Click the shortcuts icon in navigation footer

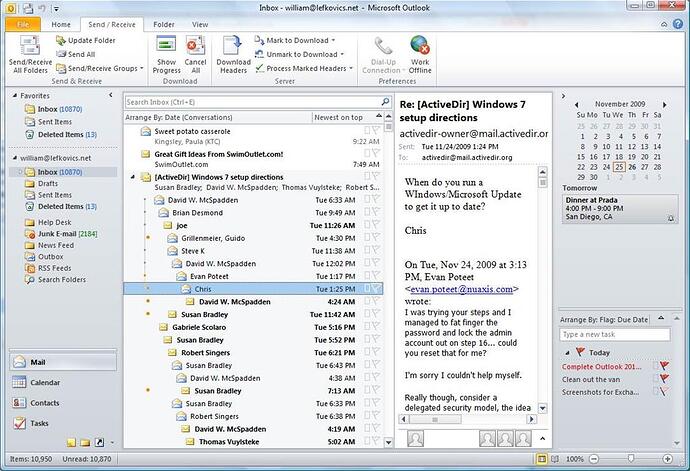click(x=99, y=442)
